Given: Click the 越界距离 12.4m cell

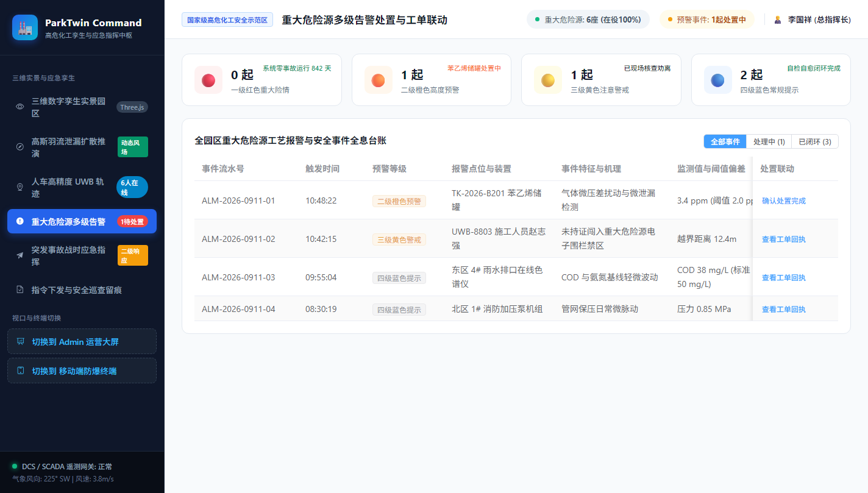Looking at the screenshot, I should pos(706,239).
